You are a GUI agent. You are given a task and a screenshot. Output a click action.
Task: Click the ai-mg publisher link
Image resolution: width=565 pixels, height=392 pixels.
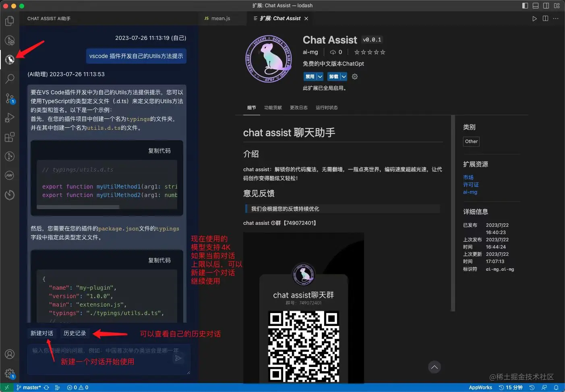(x=310, y=52)
